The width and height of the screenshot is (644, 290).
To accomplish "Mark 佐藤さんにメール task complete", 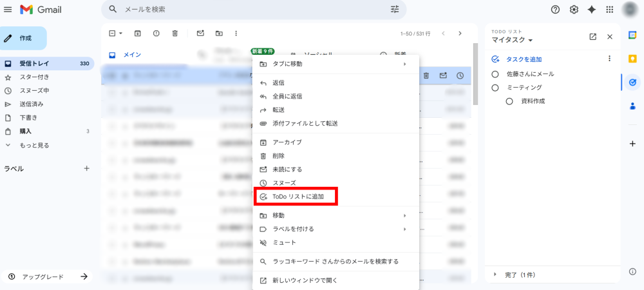I will tap(495, 74).
